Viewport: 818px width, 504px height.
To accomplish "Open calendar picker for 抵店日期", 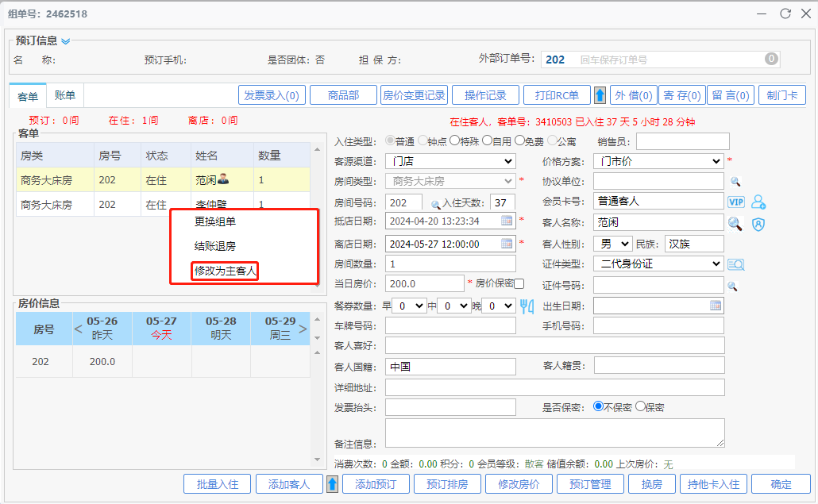I will pos(506,221).
